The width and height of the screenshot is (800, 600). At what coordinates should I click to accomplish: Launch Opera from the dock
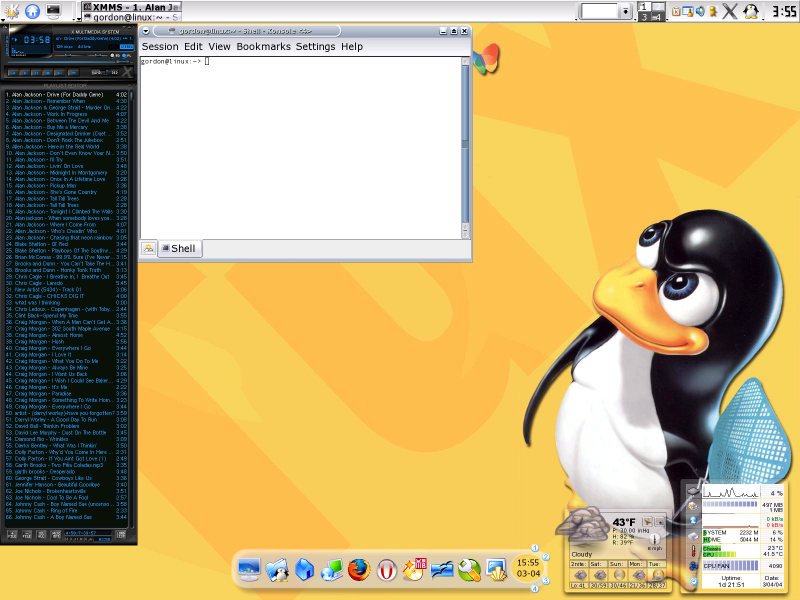click(x=387, y=570)
